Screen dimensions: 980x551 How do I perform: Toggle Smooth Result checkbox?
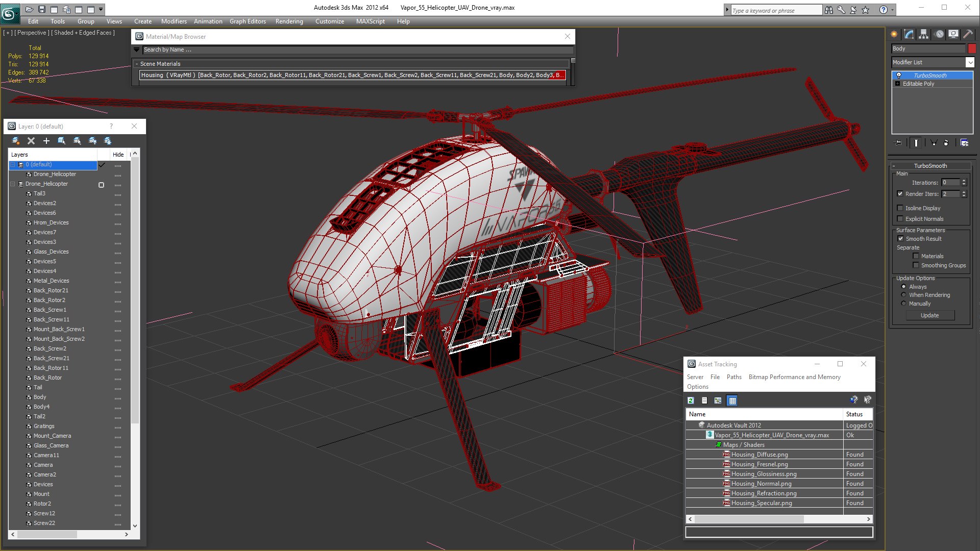pos(900,239)
